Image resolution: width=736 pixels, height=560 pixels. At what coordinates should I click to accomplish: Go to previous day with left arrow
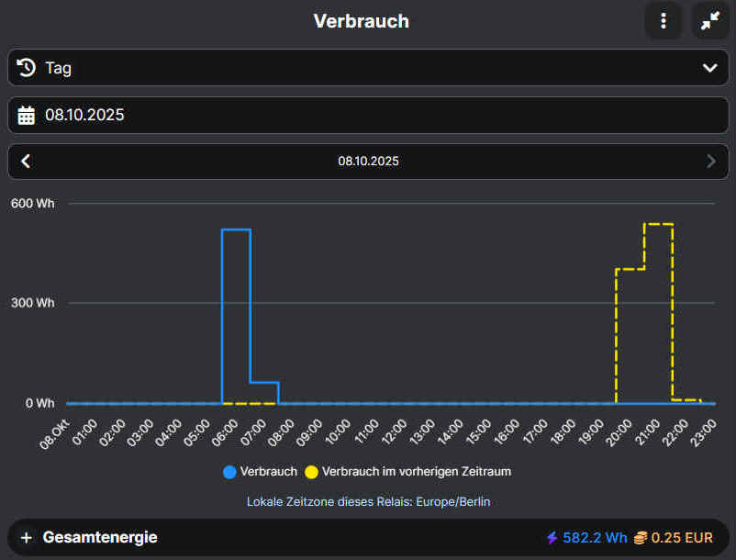click(x=26, y=162)
